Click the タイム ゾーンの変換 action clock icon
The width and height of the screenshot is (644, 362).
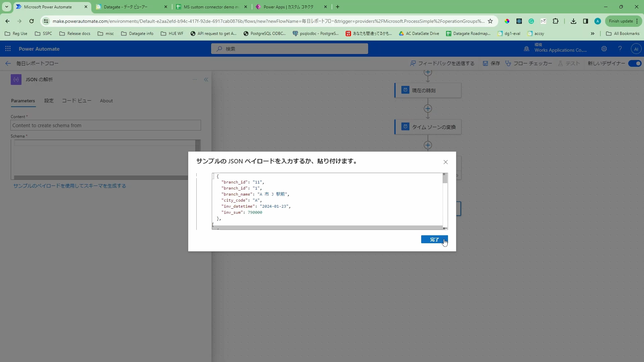click(405, 126)
